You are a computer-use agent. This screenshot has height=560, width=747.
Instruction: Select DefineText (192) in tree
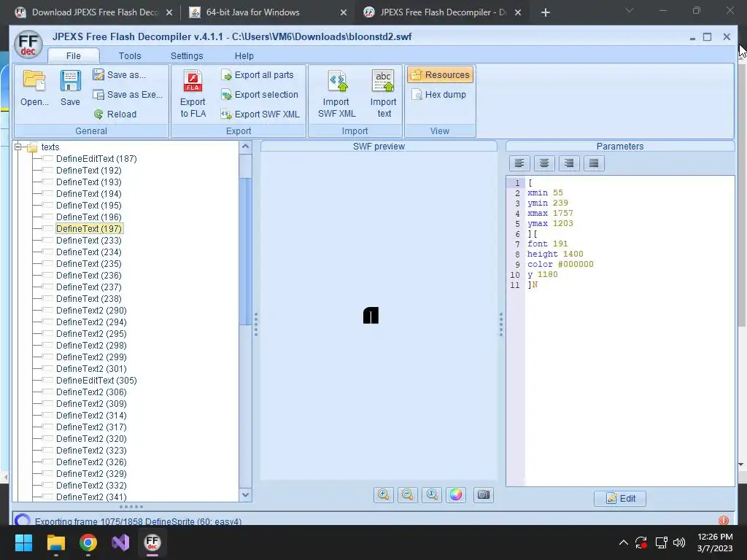click(88, 171)
